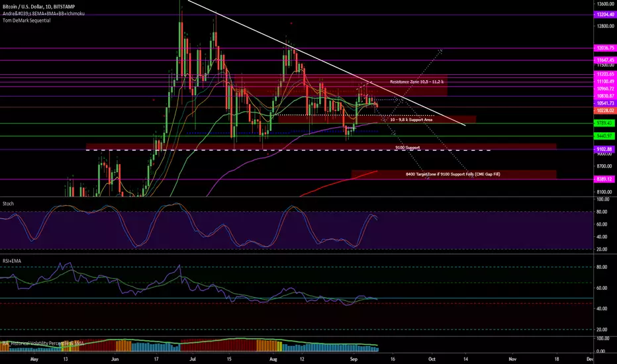The height and width of the screenshot is (364, 617).
Task: Click the Jul label on time axis
Action: (193, 359)
